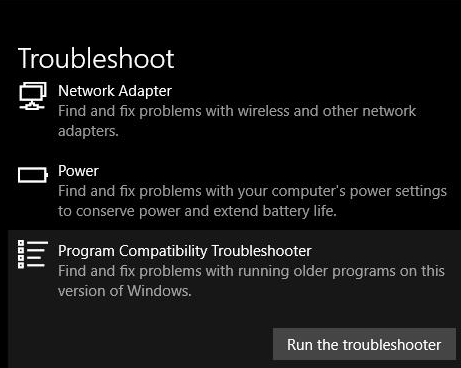Screen dimensions: 461x368
Task: Click the empty black area above the Troubleshoot heading
Action: point(230,20)
